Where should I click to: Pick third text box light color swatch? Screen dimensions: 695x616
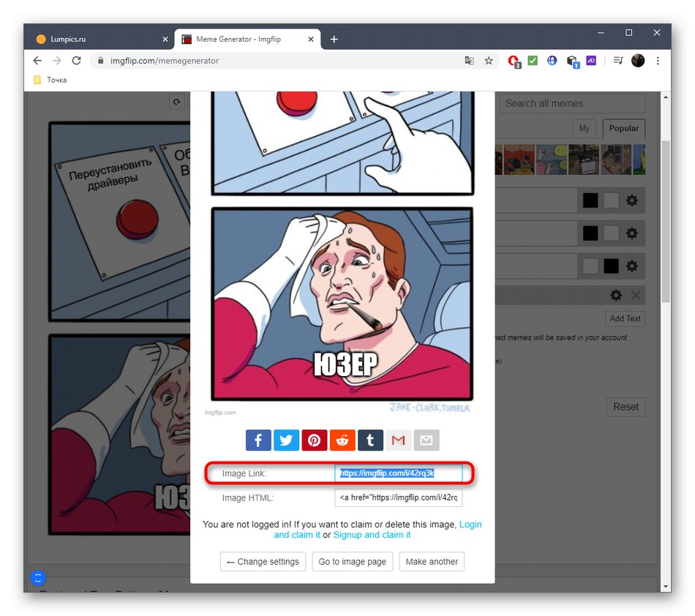click(x=590, y=266)
